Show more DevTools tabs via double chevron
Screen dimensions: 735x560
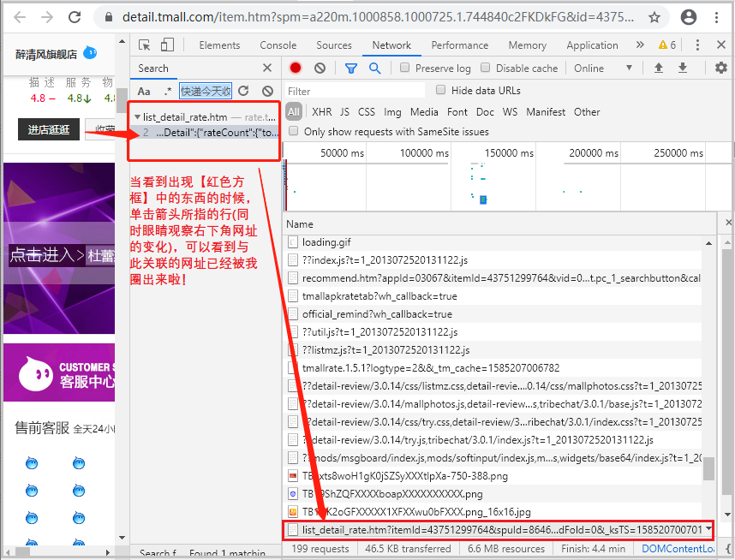point(640,45)
